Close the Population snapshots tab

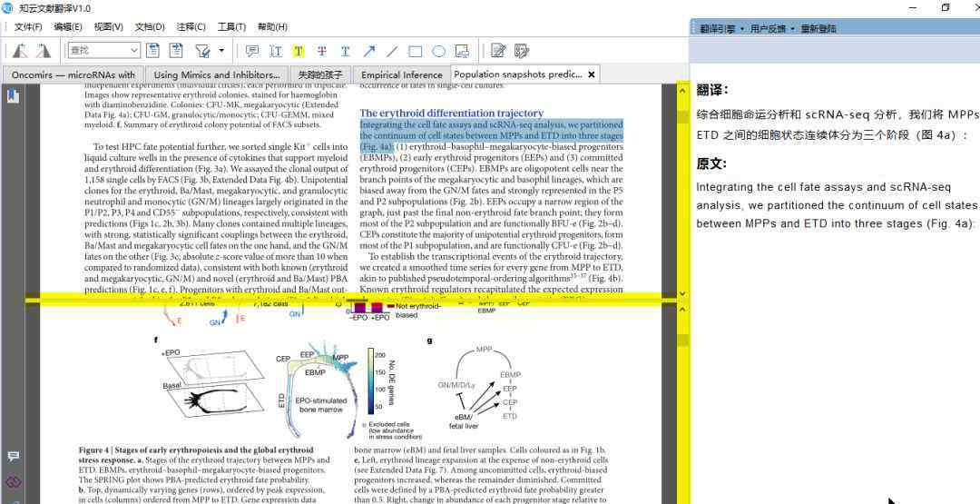592,74
